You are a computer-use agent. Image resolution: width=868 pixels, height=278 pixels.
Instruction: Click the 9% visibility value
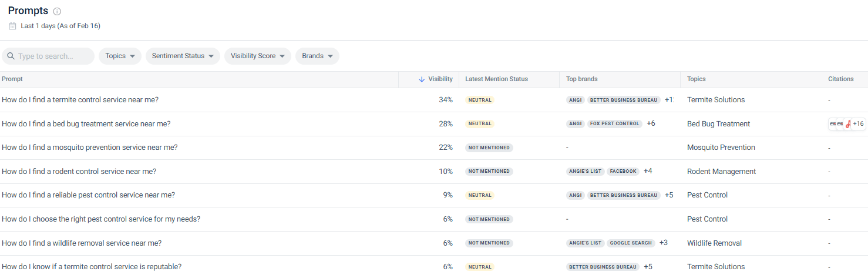[x=448, y=195]
